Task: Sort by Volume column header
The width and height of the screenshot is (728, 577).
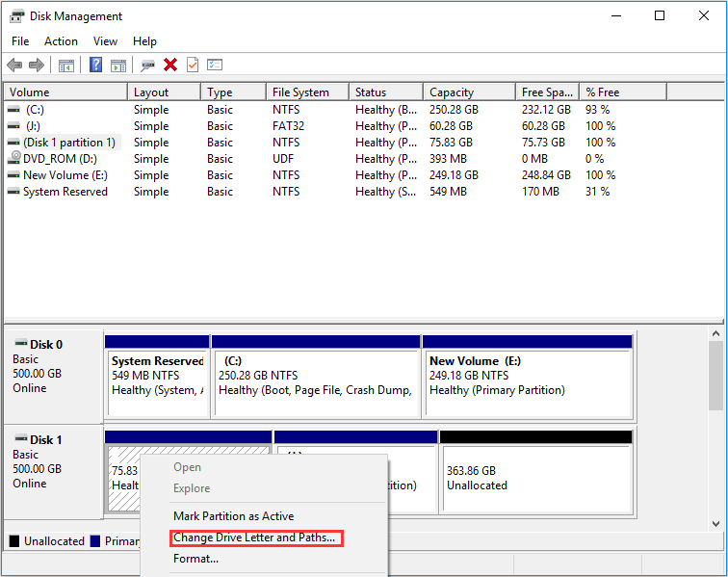Action: pos(65,92)
